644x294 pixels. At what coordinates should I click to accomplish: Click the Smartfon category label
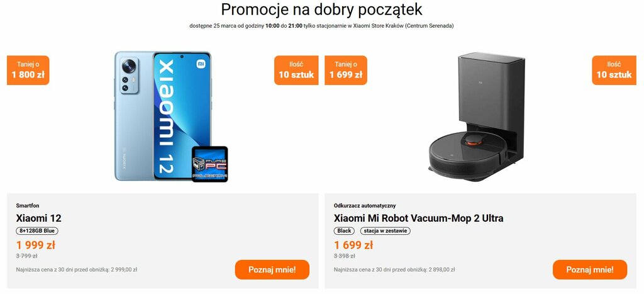point(28,206)
